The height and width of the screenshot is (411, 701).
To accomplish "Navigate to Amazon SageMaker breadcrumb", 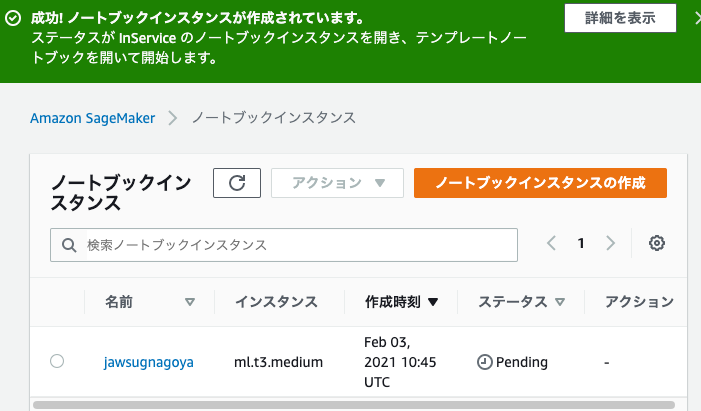I will (93, 118).
